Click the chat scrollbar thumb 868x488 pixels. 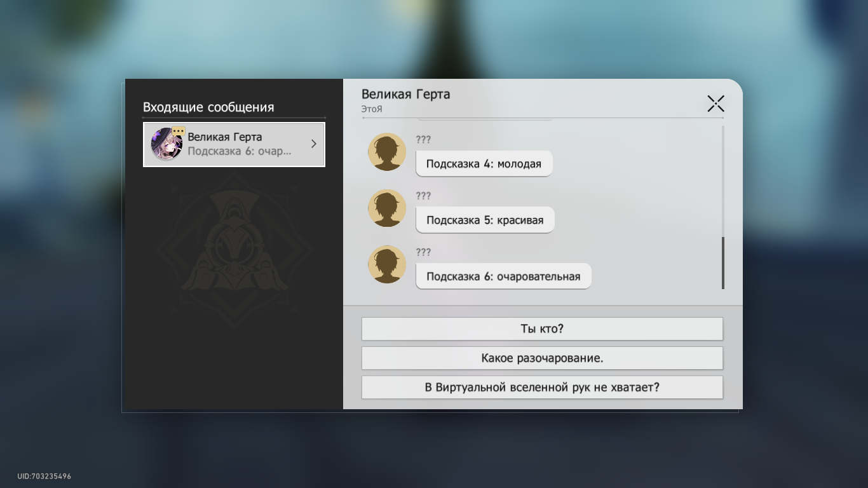(722, 263)
